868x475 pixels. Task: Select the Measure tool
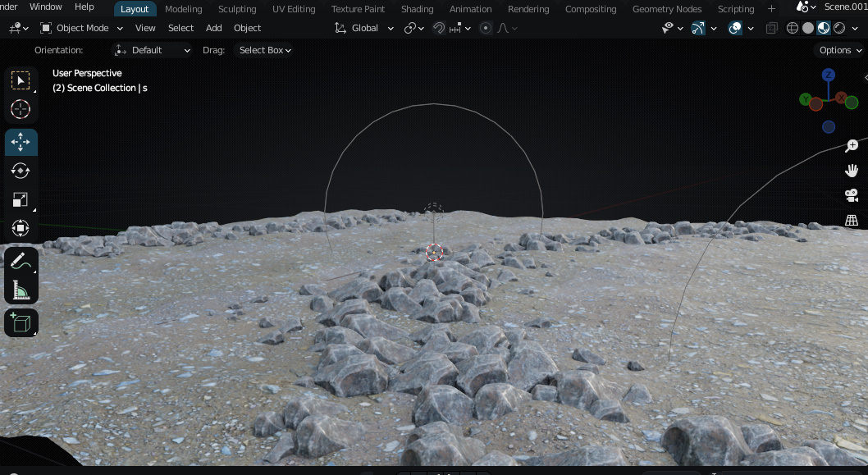(21, 289)
